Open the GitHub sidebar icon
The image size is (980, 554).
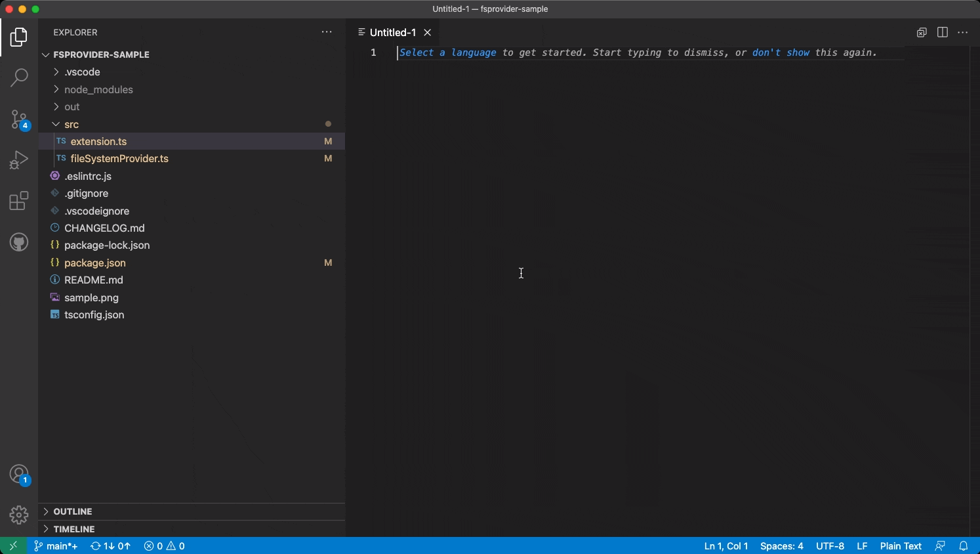click(19, 242)
